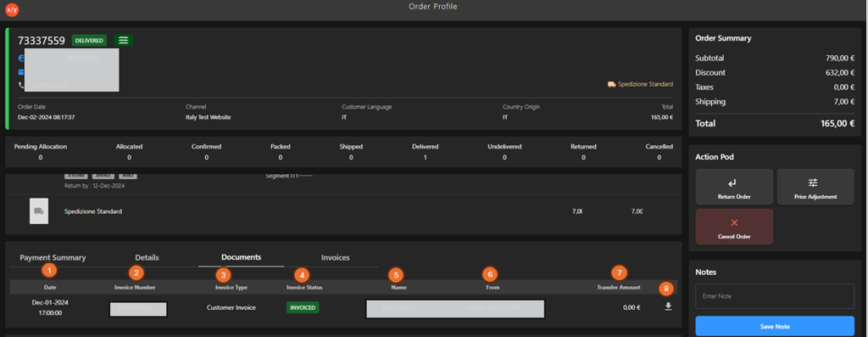
Task: Switch to Payment Summary tab
Action: (x=53, y=258)
